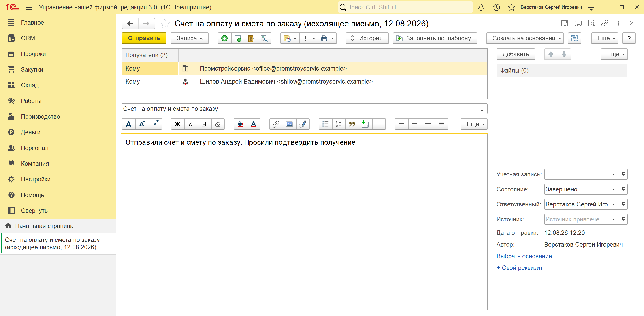Open preview with the magnifier page icon
The width and height of the screenshot is (644, 316).
click(591, 23)
